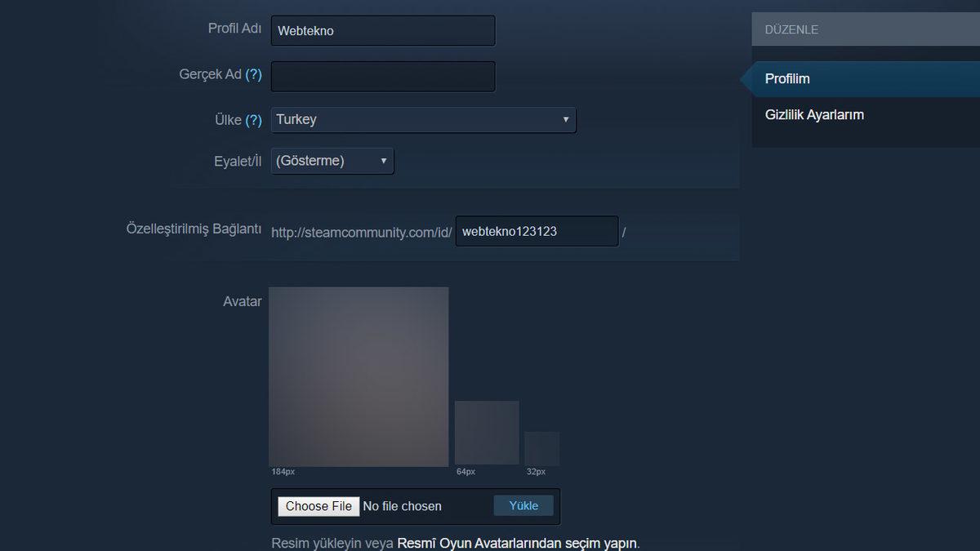Open the Eyalet/İl dropdown
980x551 pixels.
tap(332, 160)
